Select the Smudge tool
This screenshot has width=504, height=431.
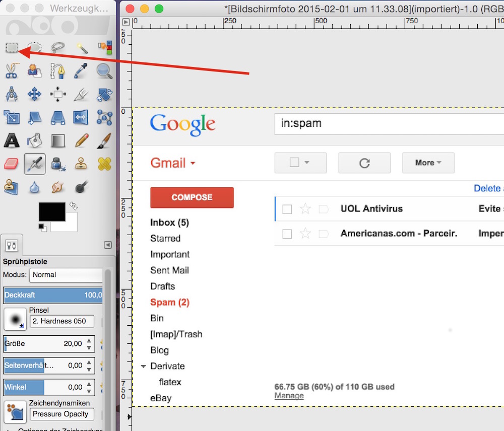click(58, 187)
